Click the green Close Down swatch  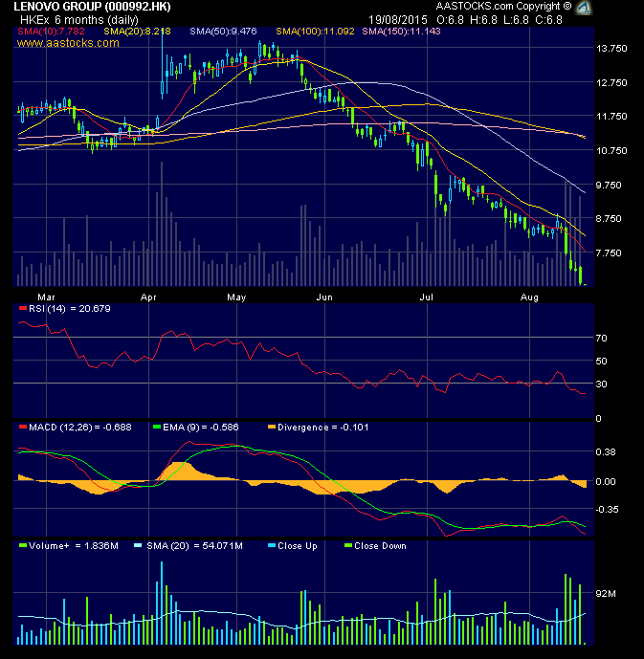348,545
